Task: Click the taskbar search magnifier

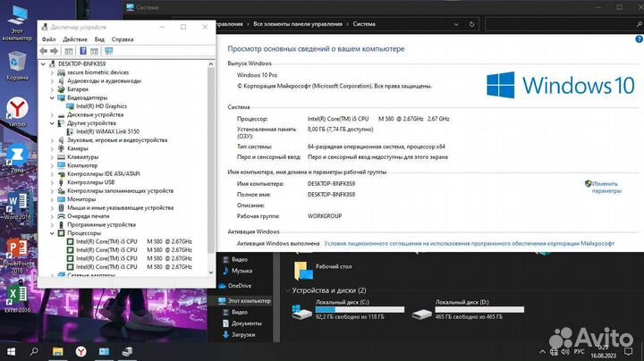Action: [x=34, y=351]
